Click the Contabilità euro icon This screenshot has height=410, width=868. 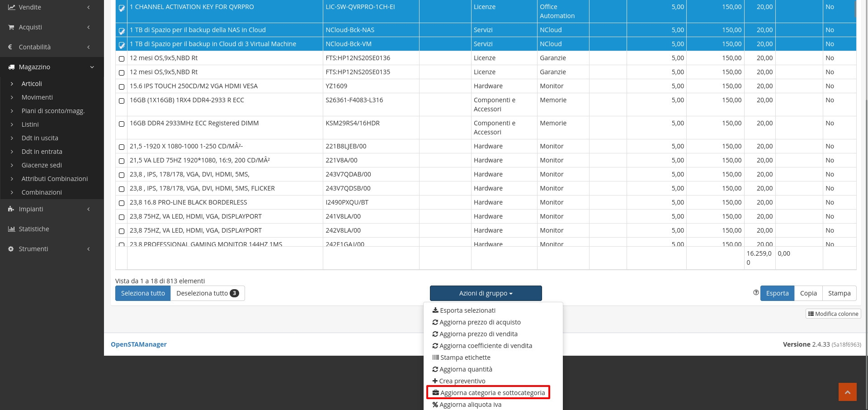10,47
